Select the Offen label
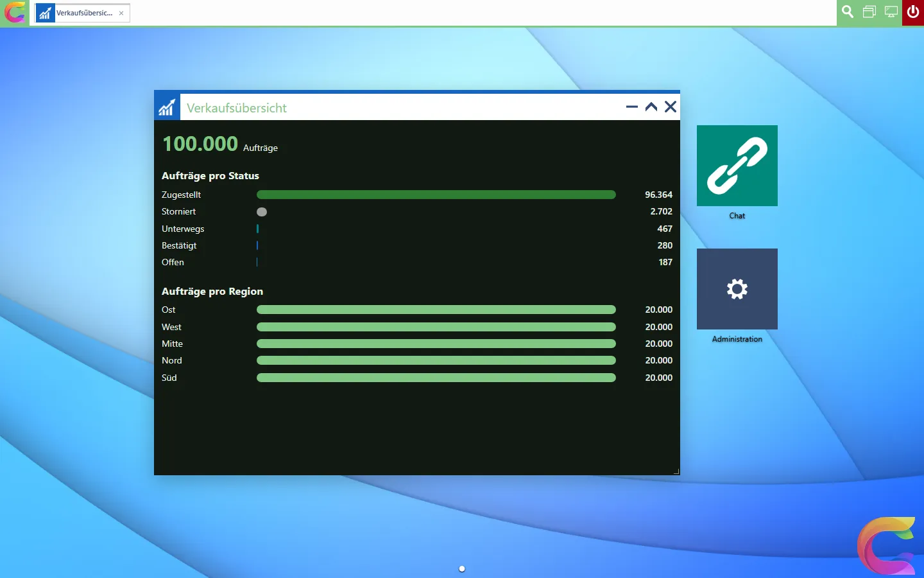The width and height of the screenshot is (924, 578). (173, 262)
